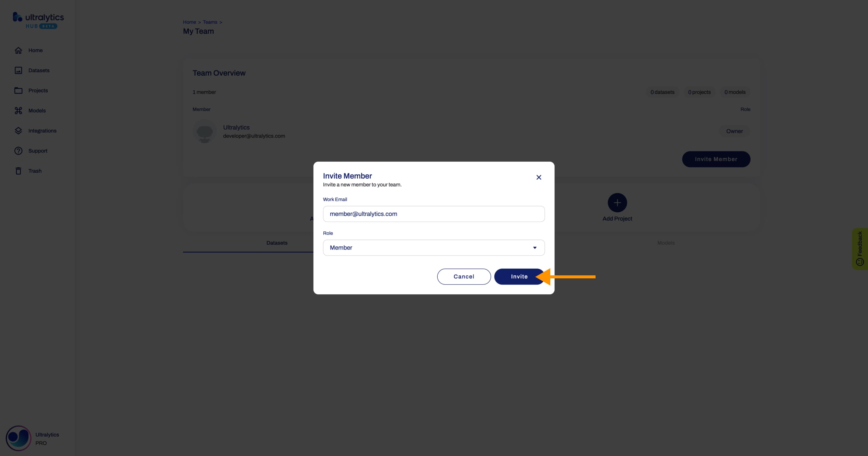Image resolution: width=868 pixels, height=456 pixels.
Task: Switch to the Models tab
Action: coord(665,242)
